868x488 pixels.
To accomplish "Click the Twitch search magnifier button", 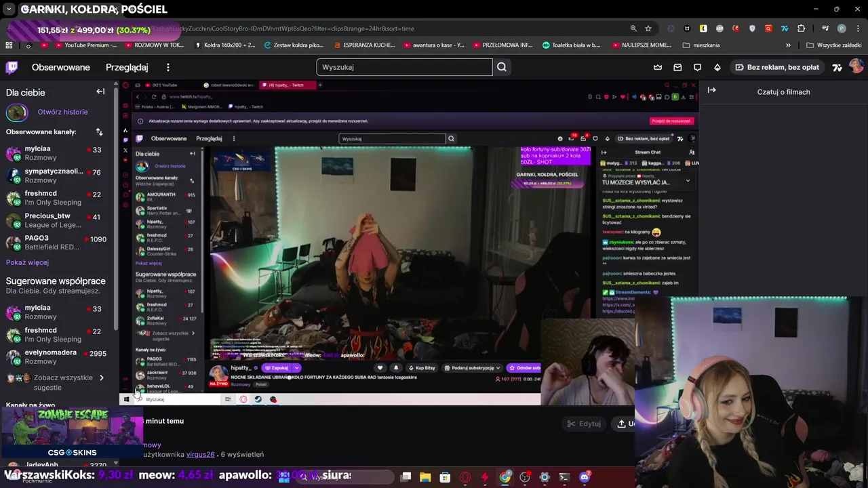I will 502,67.
